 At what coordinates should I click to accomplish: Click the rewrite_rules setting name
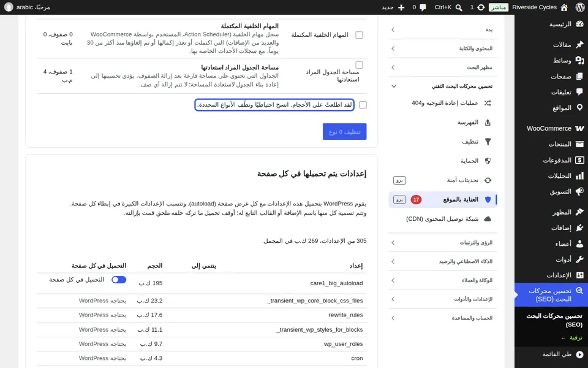[345, 315]
